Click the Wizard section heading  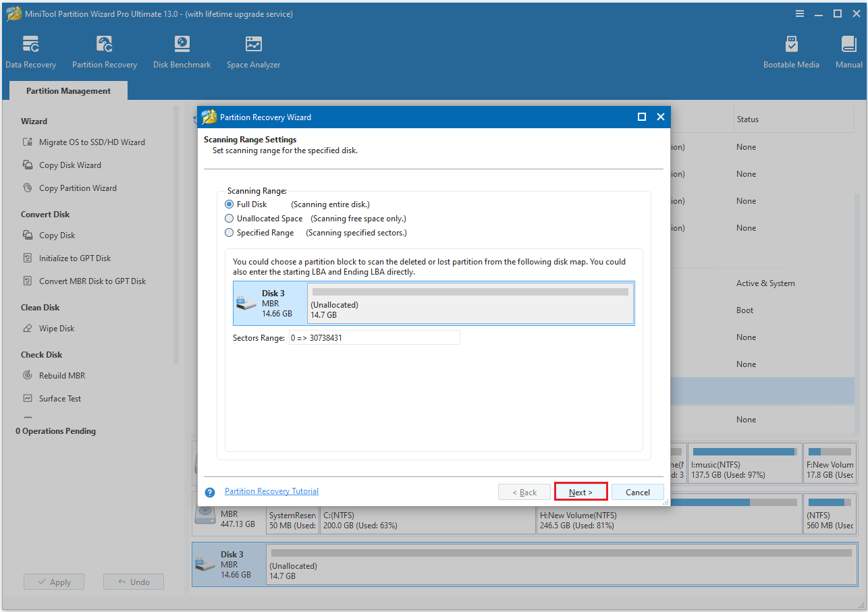pos(34,121)
